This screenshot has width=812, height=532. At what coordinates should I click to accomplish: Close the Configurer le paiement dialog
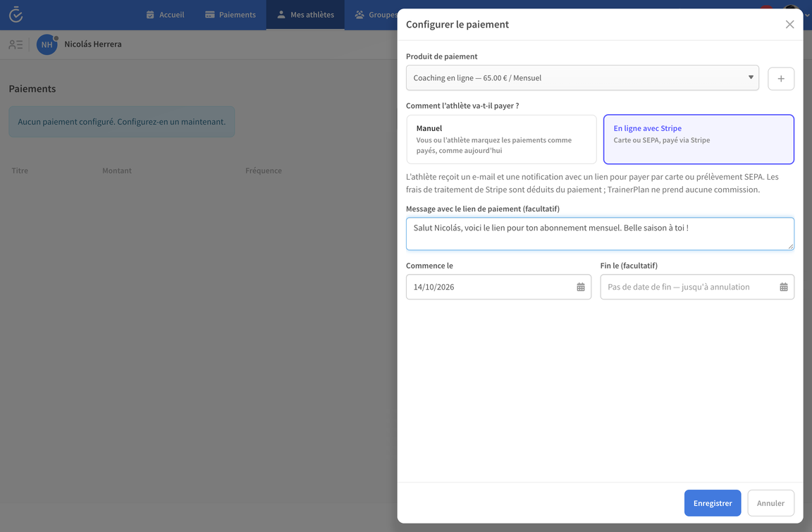789,25
